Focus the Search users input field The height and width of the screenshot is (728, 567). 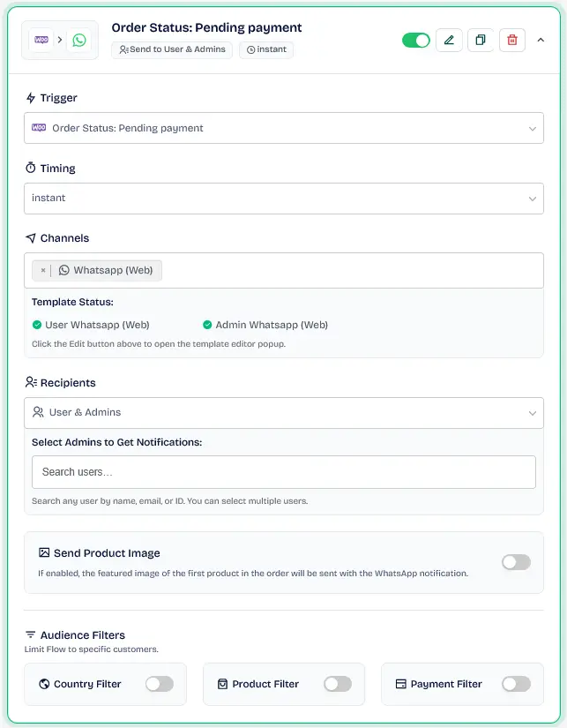(284, 472)
